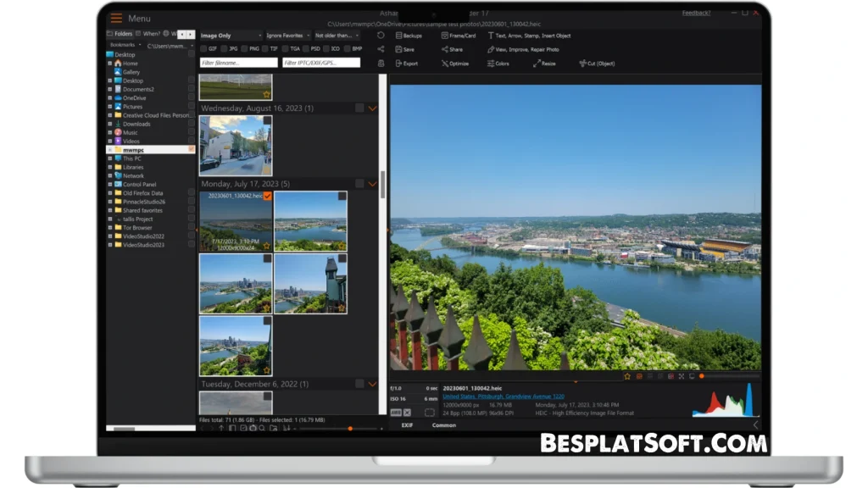Click the Feedback! link
The height and width of the screenshot is (488, 868).
pos(697,13)
